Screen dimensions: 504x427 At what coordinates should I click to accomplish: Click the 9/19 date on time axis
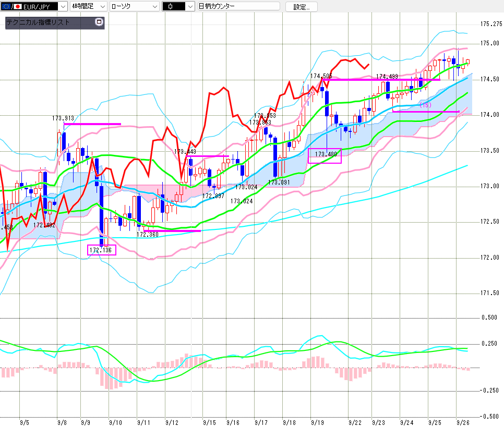316,422
